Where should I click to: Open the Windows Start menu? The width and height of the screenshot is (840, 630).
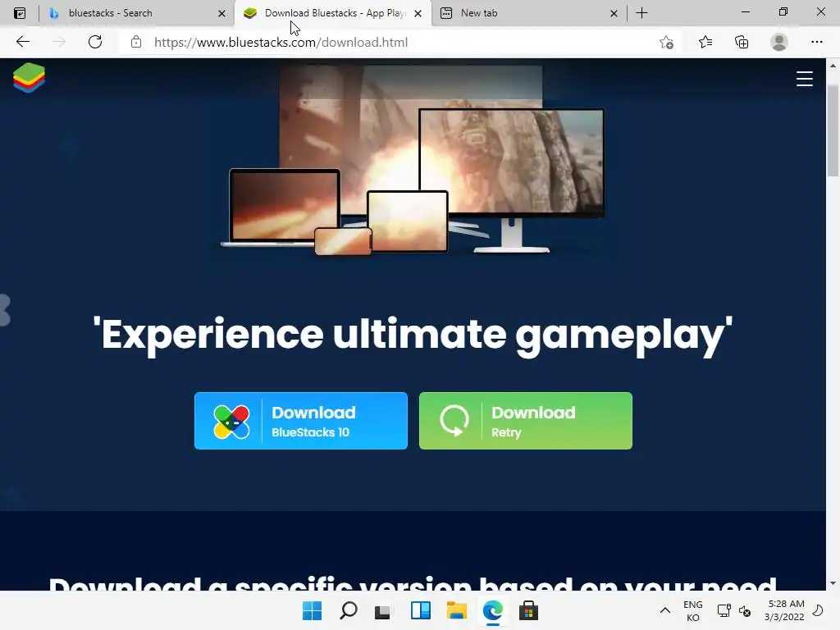tap(312, 610)
